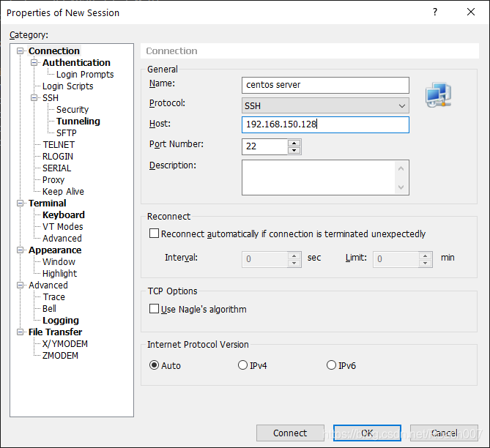Viewport: 490px width, 448px height.
Task: Select Tunneling under SSH
Action: pos(78,122)
